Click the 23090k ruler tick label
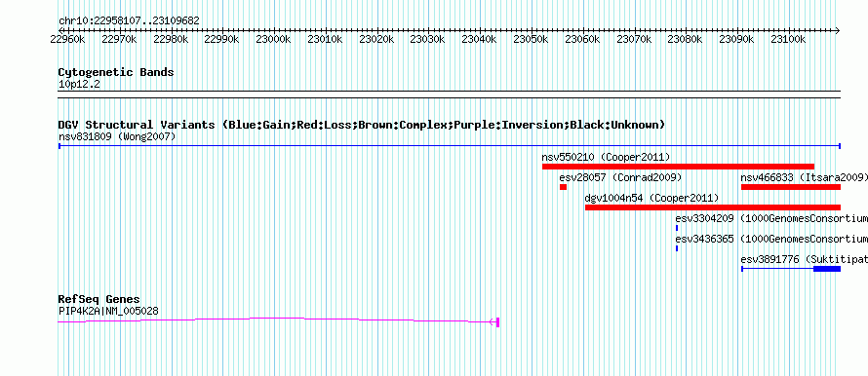This screenshot has height=376, width=868. pyautogui.click(x=736, y=39)
